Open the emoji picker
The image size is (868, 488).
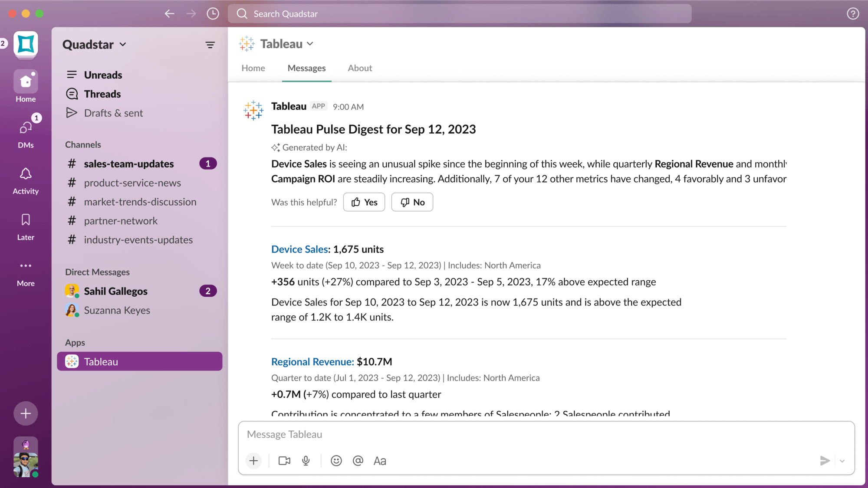336,461
